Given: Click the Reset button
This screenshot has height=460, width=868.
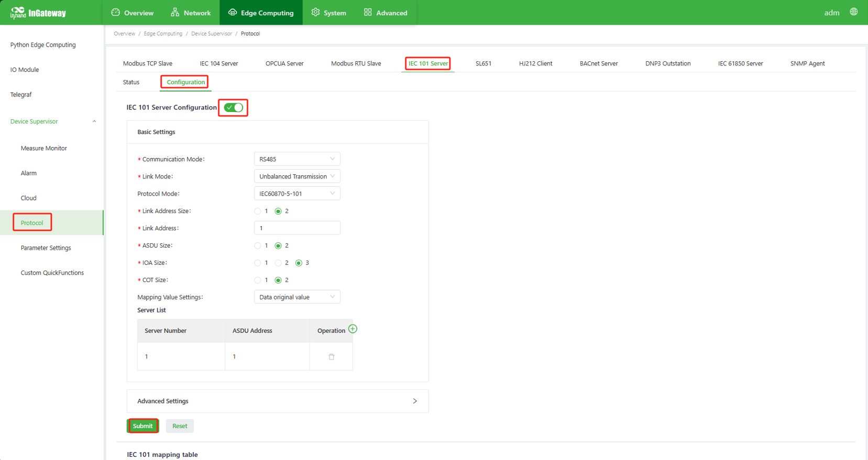Looking at the screenshot, I should pyautogui.click(x=180, y=426).
